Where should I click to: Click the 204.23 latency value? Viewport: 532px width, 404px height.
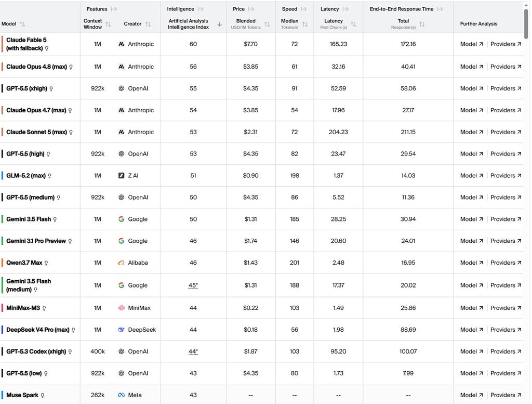click(338, 132)
